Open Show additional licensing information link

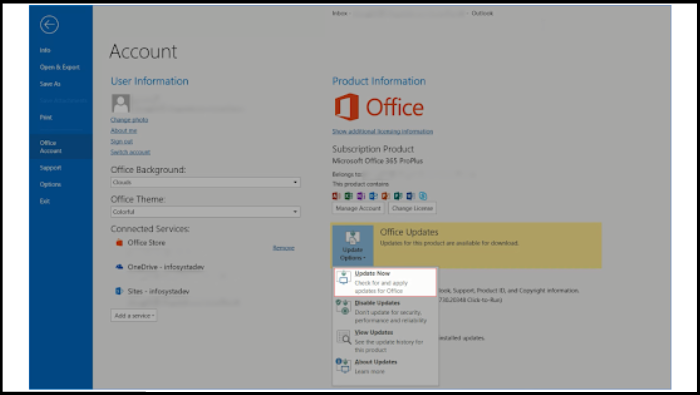[383, 131]
